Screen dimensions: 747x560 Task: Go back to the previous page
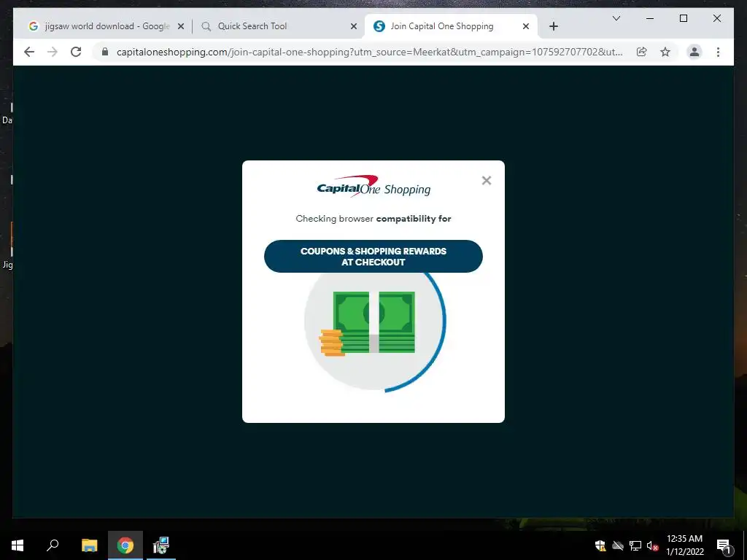click(x=29, y=52)
